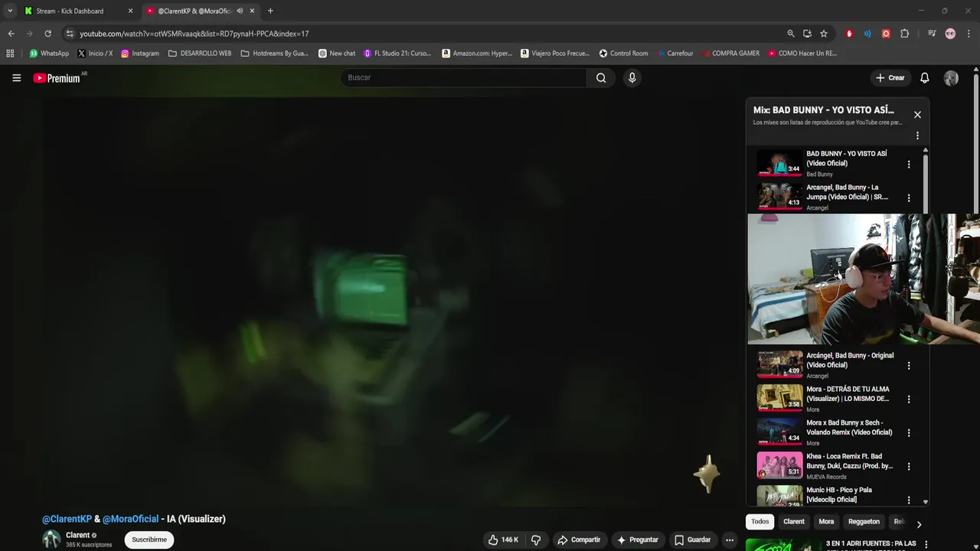Open Clarent channel avatar
This screenshot has width=980, height=551.
coord(51,539)
